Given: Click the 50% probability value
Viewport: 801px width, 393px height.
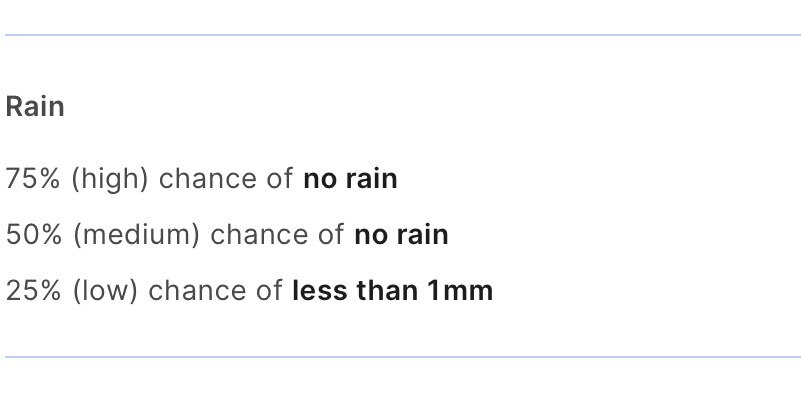Looking at the screenshot, I should click(34, 235).
